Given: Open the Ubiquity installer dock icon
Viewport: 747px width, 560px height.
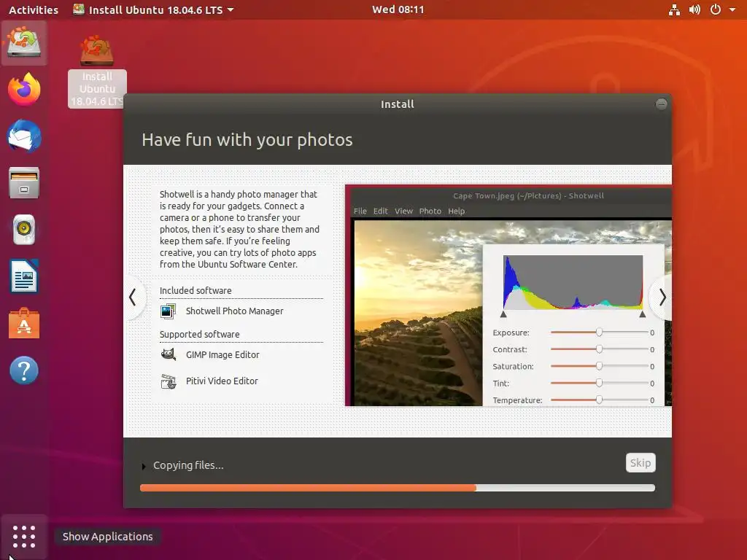Looking at the screenshot, I should [x=24, y=42].
